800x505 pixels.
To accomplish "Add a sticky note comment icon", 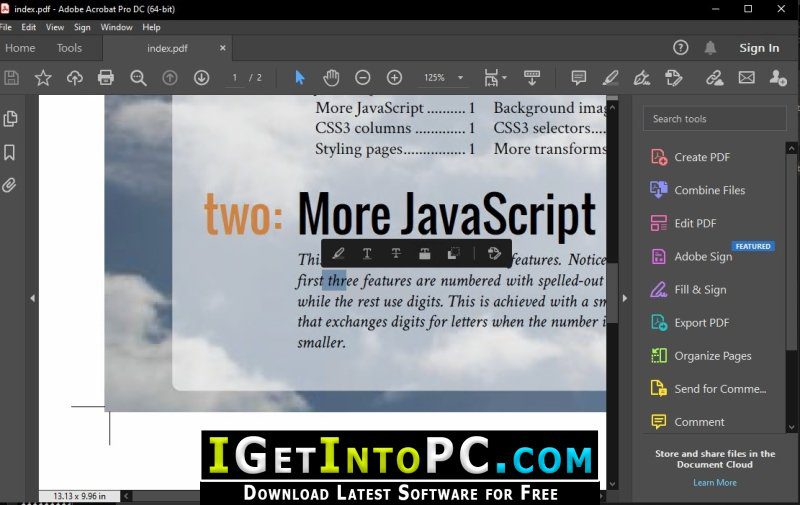I will (579, 78).
